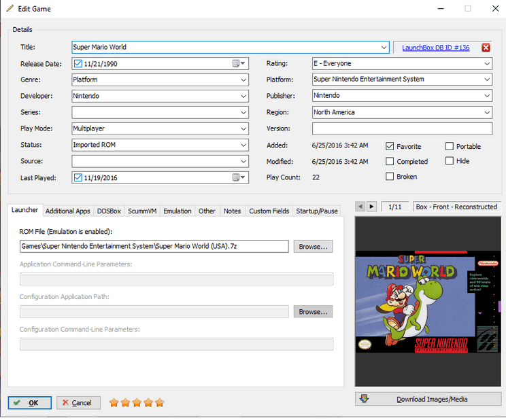This screenshot has width=506, height=420.
Task: Go to previous image with left arrow
Action: (x=360, y=207)
